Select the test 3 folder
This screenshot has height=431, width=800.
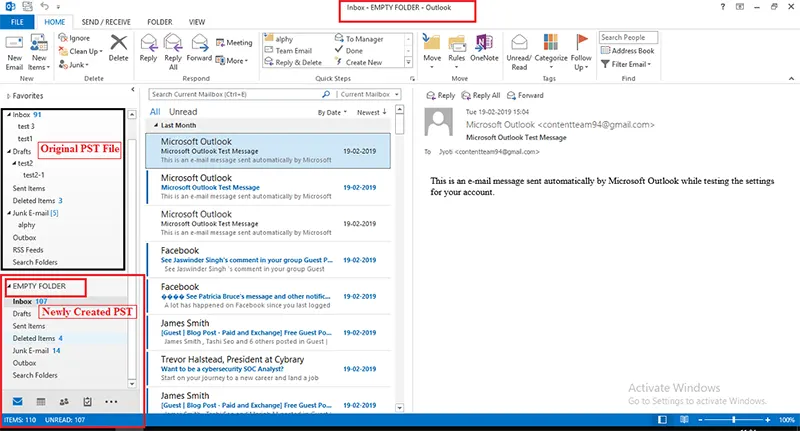[26, 126]
